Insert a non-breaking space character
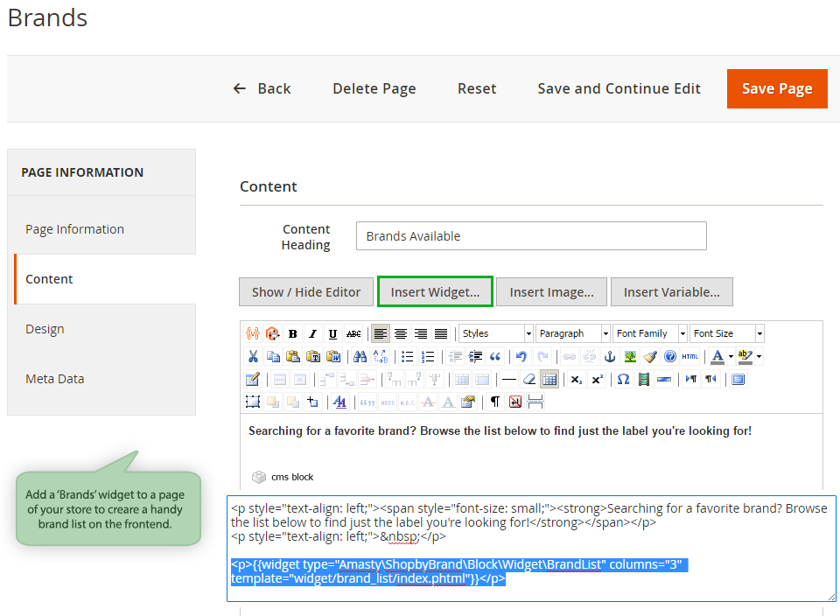This screenshot has height=616, width=840. point(515,402)
